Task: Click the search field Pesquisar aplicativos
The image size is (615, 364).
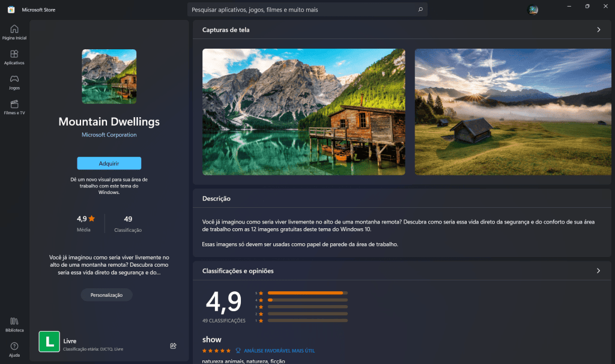Action: point(303,10)
